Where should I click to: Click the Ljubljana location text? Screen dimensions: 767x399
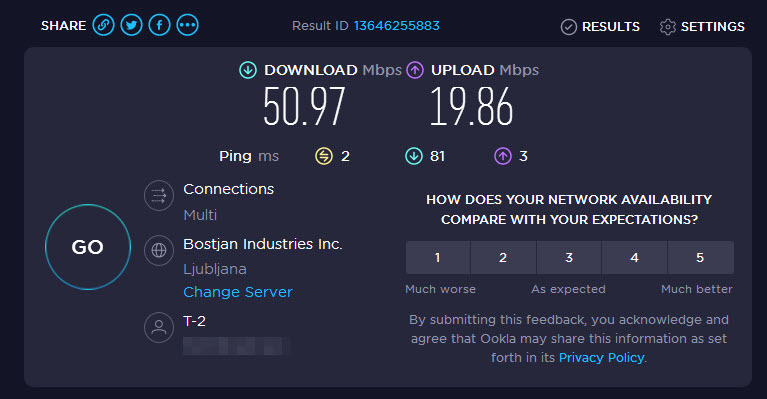[215, 269]
